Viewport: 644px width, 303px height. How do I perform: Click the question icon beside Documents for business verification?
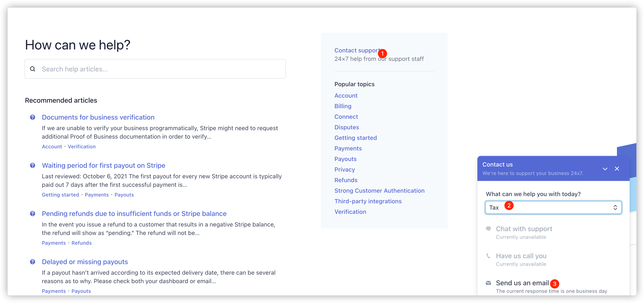tap(33, 117)
